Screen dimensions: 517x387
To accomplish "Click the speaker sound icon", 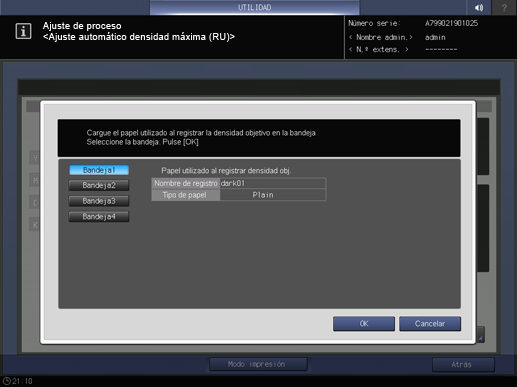I will tap(479, 7).
